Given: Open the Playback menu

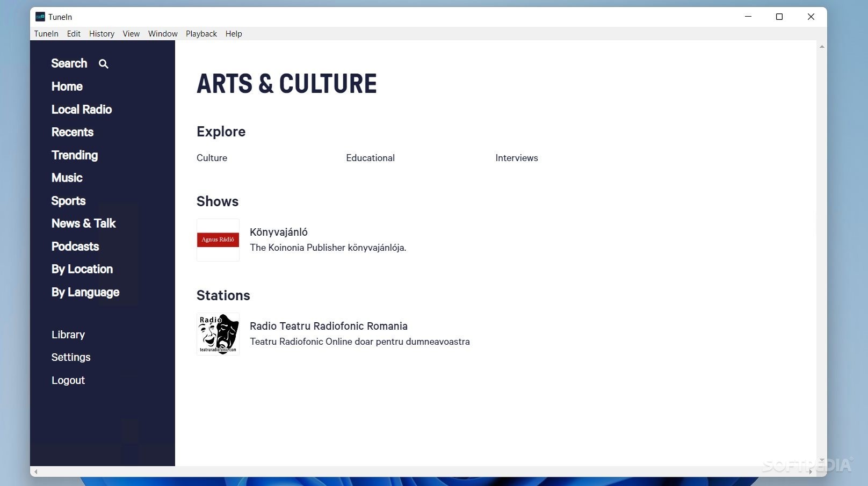Looking at the screenshot, I should pos(201,34).
